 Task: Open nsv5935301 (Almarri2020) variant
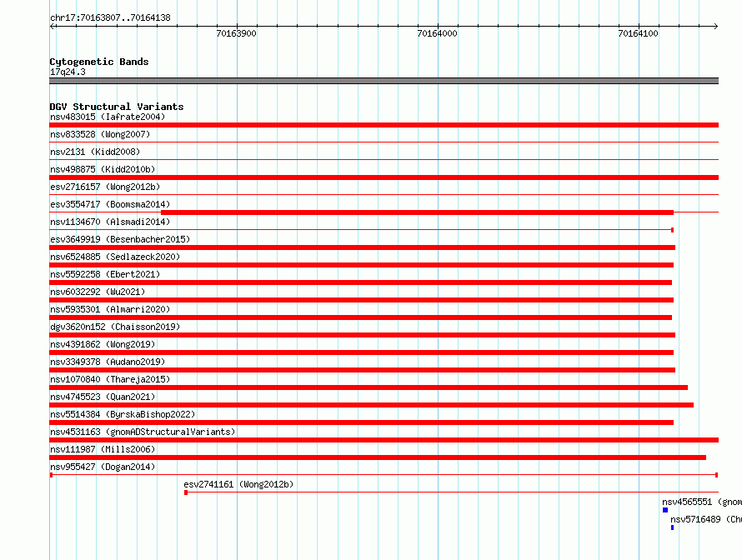pyautogui.click(x=110, y=309)
